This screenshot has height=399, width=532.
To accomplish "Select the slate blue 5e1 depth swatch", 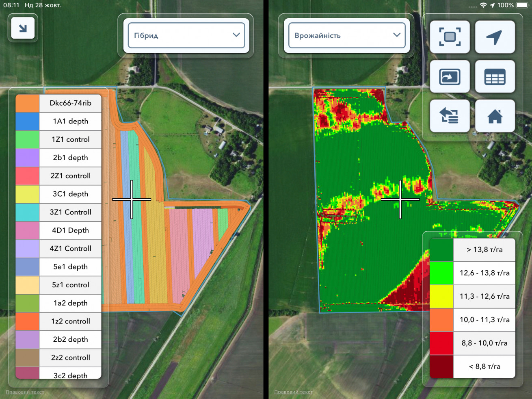I will click(x=27, y=267).
